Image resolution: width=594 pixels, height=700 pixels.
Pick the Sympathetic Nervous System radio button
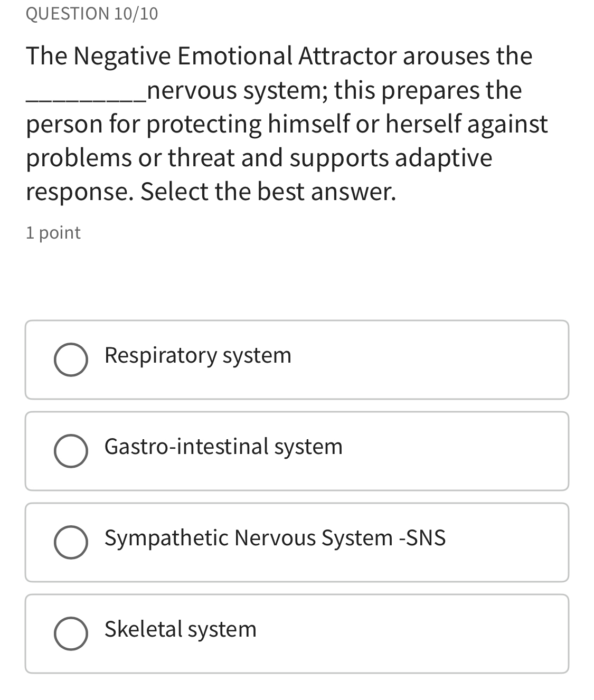coord(71,543)
